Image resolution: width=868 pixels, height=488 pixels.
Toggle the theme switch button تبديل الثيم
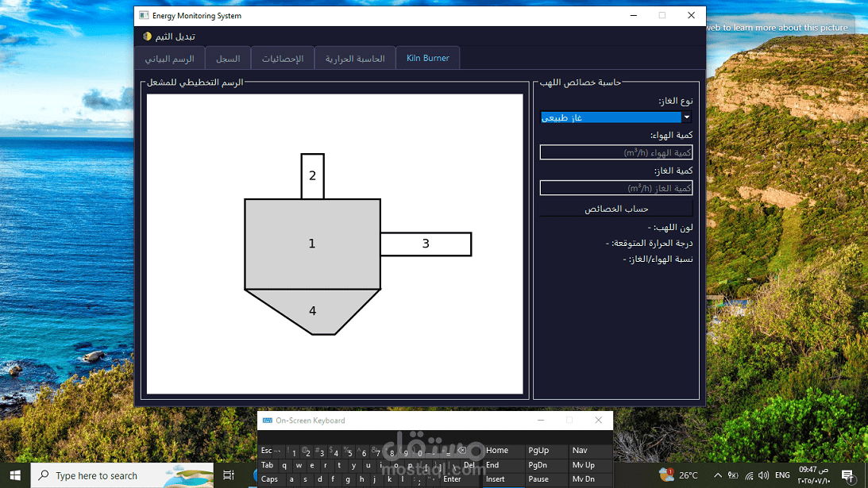tap(169, 37)
